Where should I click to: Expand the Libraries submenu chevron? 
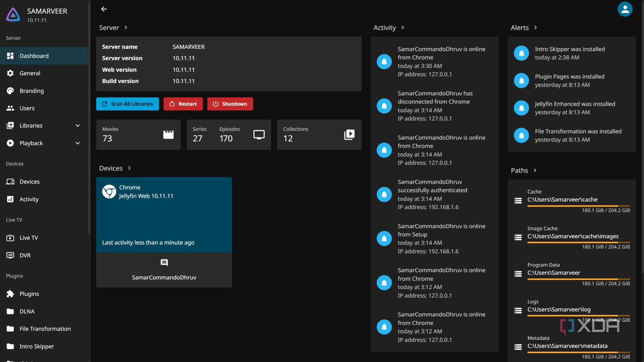pos(78,126)
